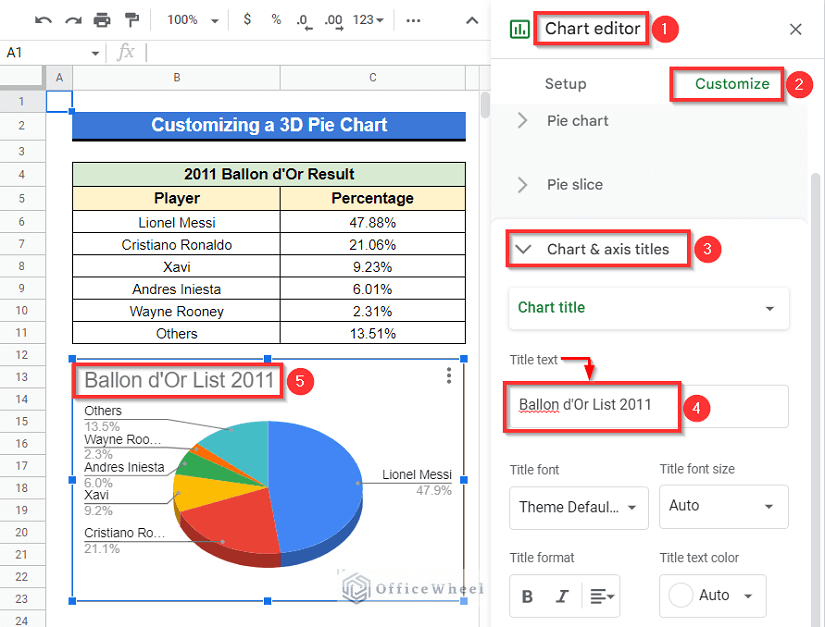This screenshot has width=825, height=627.
Task: Open the chart's three-dot options menu
Action: pos(449,375)
